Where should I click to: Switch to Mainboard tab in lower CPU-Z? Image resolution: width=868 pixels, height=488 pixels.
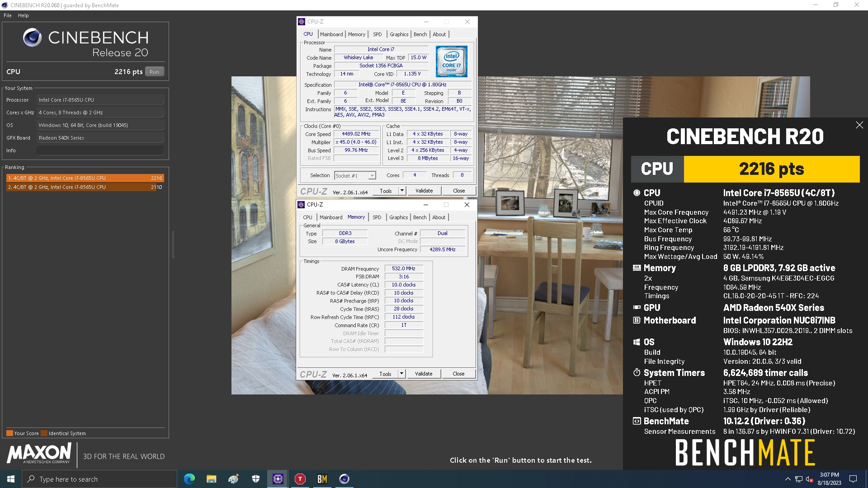click(x=331, y=217)
